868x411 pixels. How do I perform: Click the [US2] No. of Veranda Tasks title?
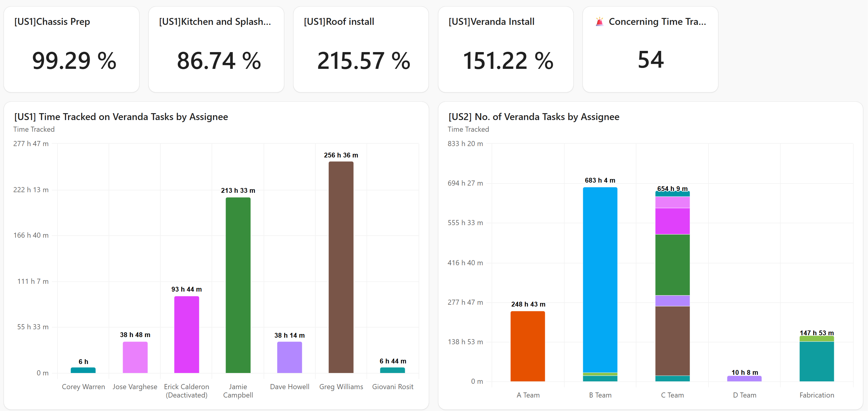click(x=533, y=117)
